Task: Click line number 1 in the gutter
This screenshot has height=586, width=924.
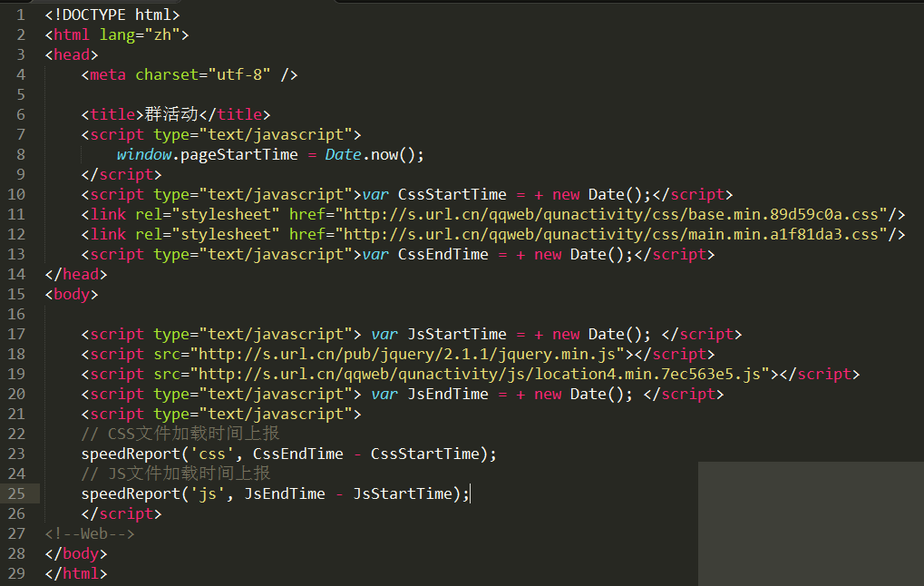Action: pyautogui.click(x=21, y=15)
